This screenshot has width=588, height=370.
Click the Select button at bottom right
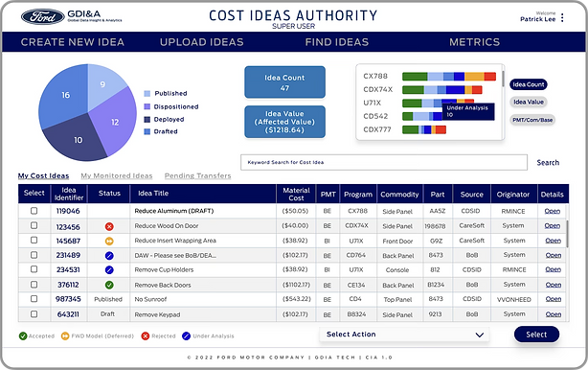pos(536,335)
